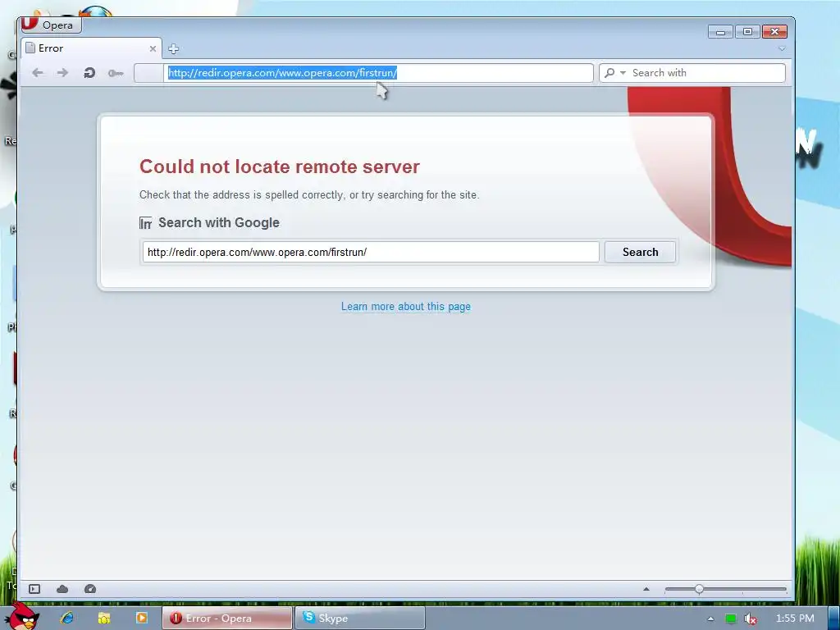This screenshot has height=630, width=840.
Task: Open the closed tabs dropdown arrow
Action: point(782,48)
